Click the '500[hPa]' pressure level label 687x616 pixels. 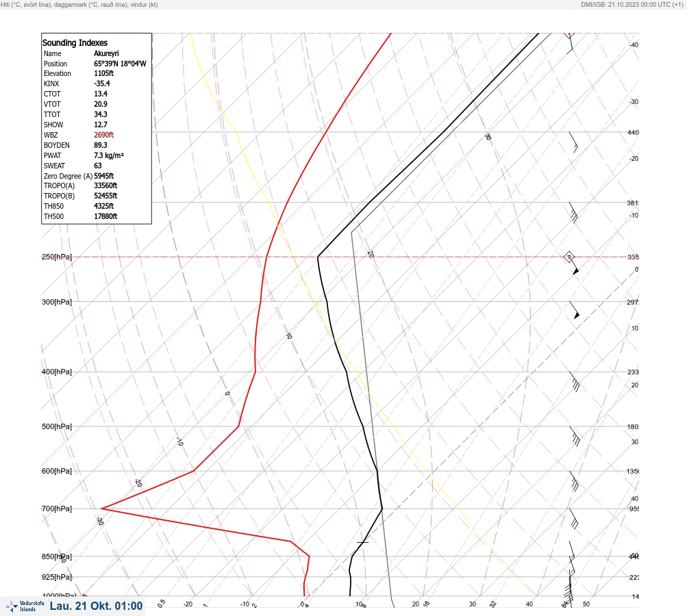coord(57,426)
